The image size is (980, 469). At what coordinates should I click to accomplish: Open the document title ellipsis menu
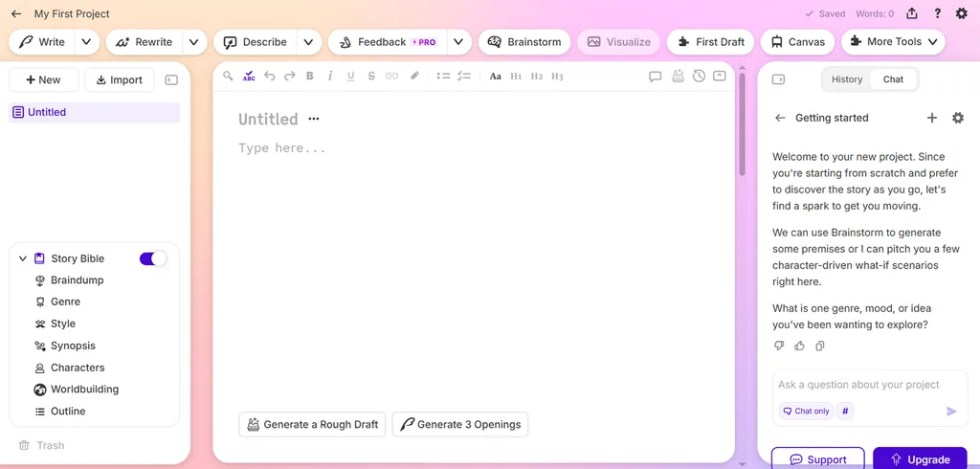pyautogui.click(x=314, y=119)
